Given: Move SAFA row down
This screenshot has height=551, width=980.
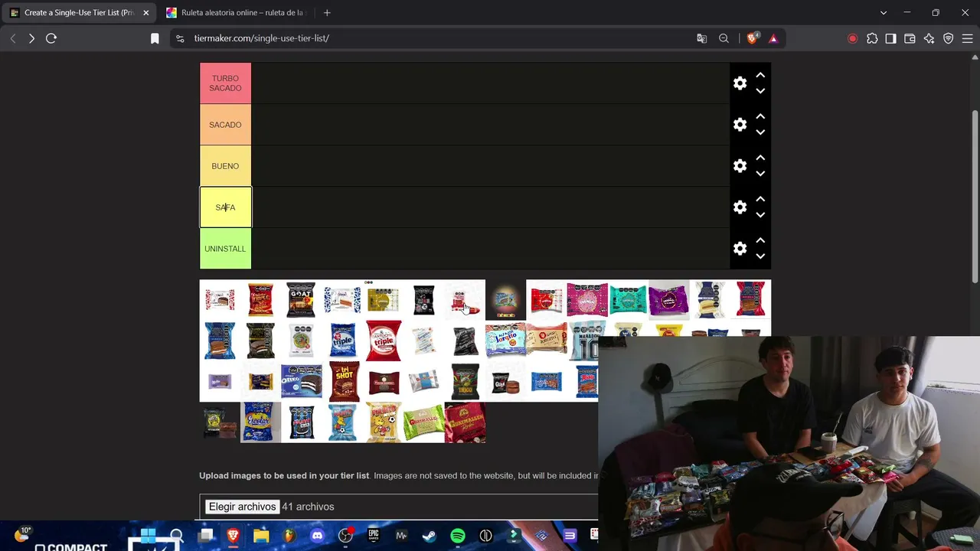Looking at the screenshot, I should (x=760, y=215).
